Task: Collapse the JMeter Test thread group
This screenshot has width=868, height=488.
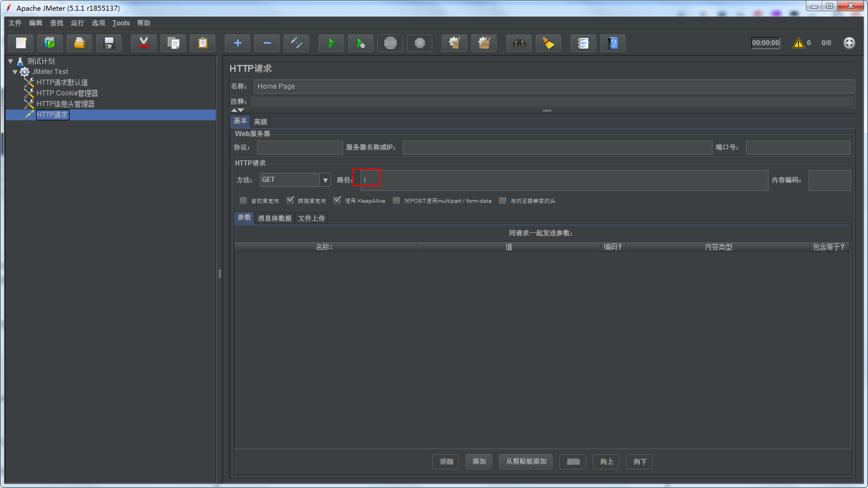Action: 15,72
